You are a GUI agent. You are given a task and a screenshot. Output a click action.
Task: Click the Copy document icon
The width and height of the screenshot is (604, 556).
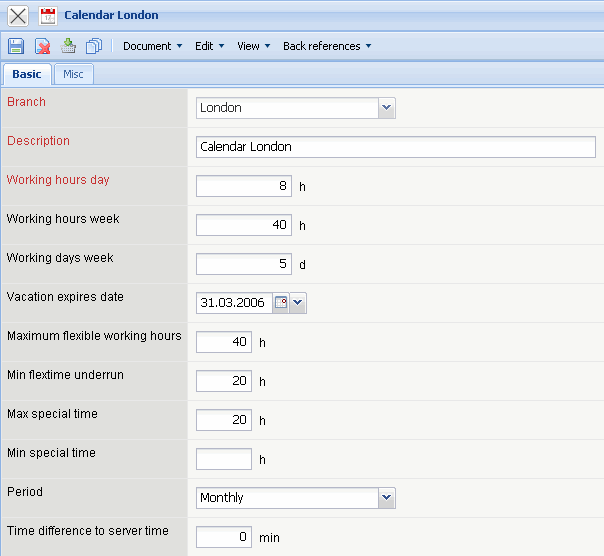[x=94, y=46]
